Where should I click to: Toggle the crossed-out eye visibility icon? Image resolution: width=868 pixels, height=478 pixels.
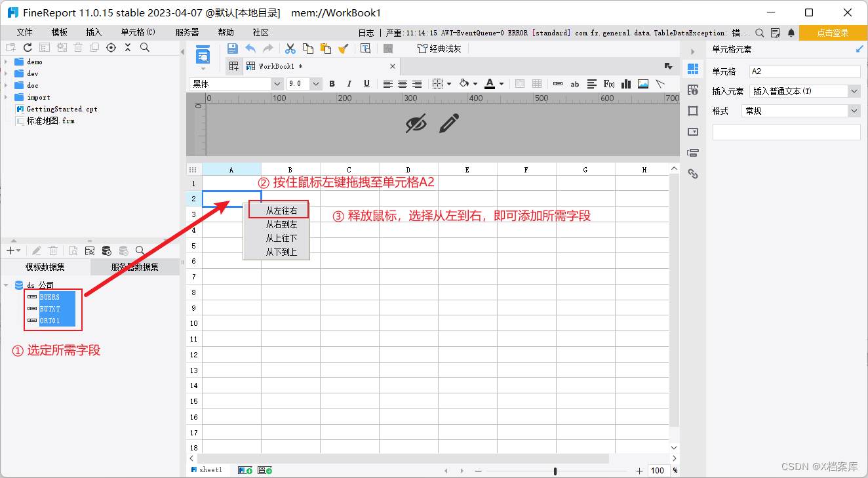(416, 123)
